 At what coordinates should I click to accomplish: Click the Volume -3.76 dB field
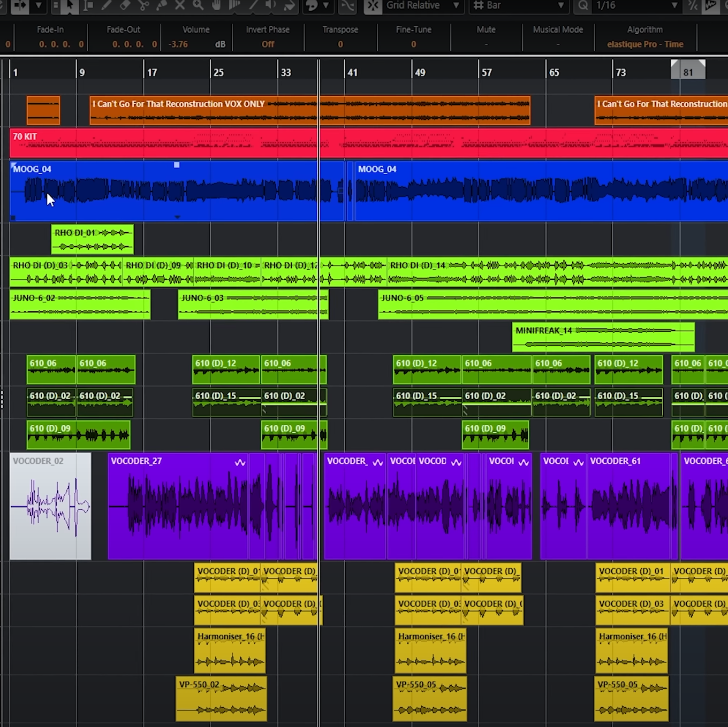pos(196,44)
